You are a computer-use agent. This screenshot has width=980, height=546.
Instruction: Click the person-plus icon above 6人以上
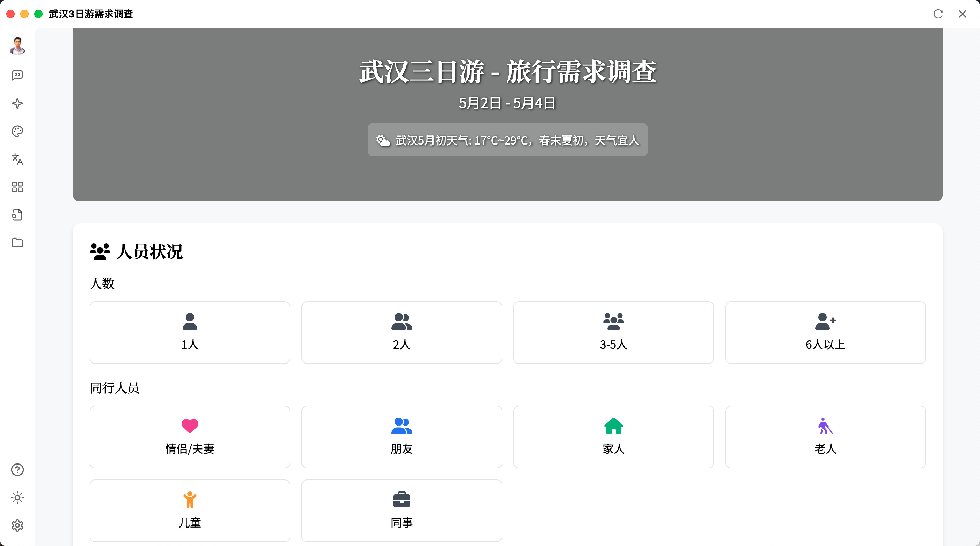pyautogui.click(x=826, y=321)
